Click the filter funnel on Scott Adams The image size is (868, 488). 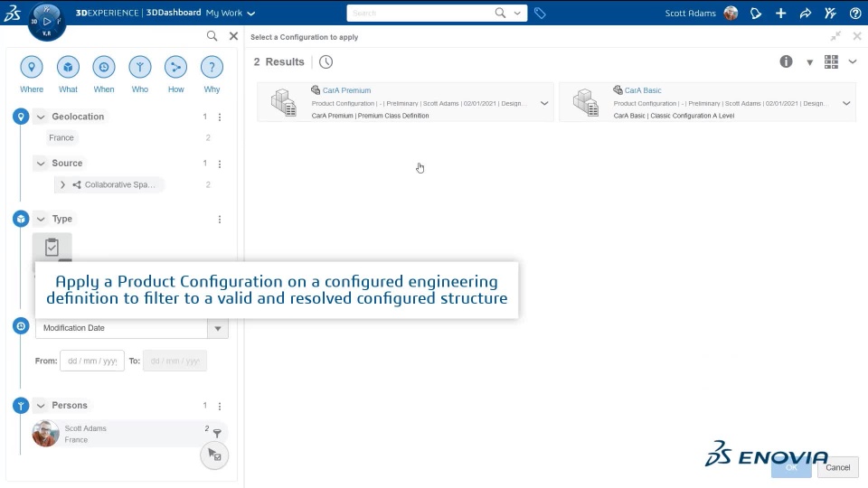coord(217,434)
